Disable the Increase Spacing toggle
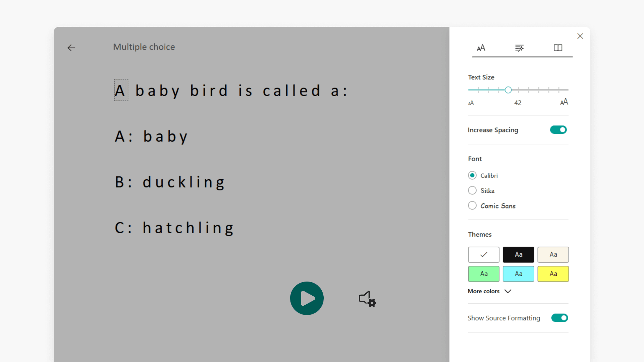This screenshot has height=362, width=644. click(x=558, y=130)
